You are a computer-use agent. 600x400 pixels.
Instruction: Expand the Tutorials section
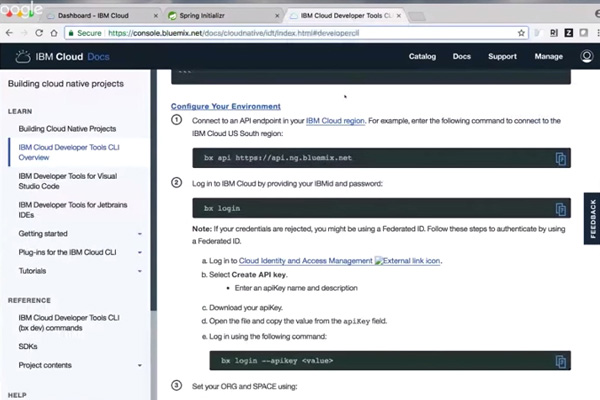click(x=140, y=271)
